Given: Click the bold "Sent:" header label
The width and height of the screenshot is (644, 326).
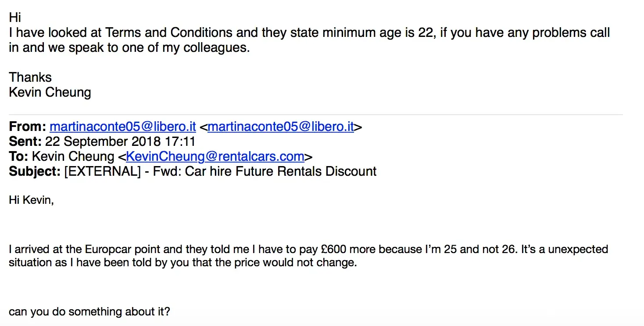Looking at the screenshot, I should (25, 142).
